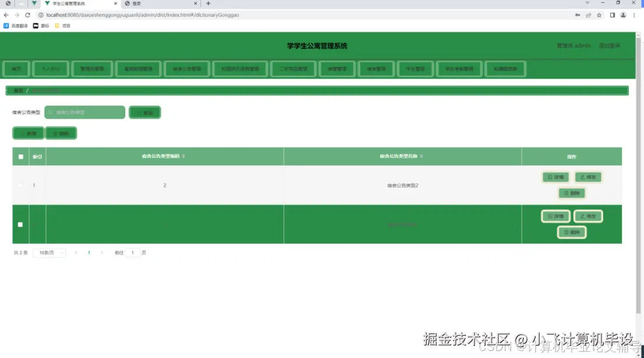Open the 宿管管理 navigation menu
This screenshot has width=644, height=358.
[x=337, y=69]
